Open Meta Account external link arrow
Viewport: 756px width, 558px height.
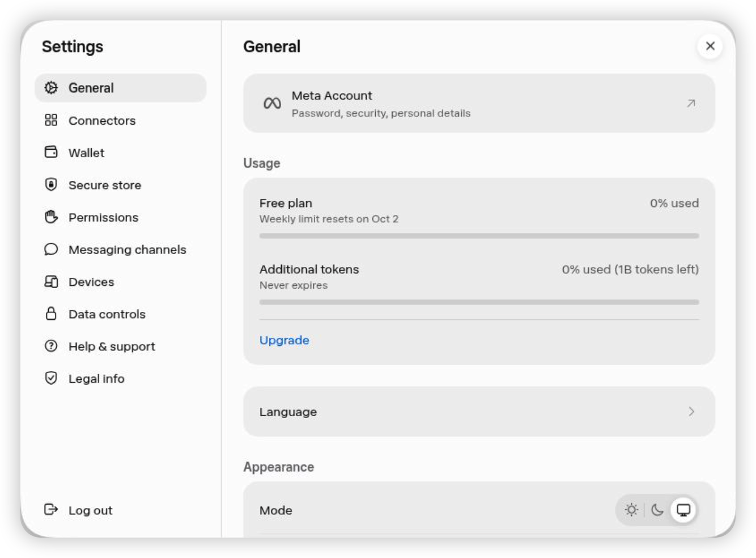pos(691,103)
